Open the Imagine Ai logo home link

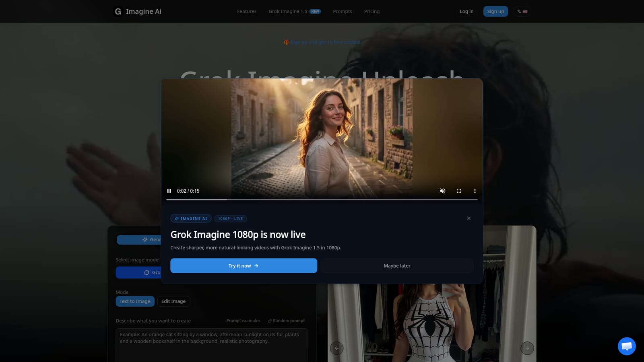point(138,11)
